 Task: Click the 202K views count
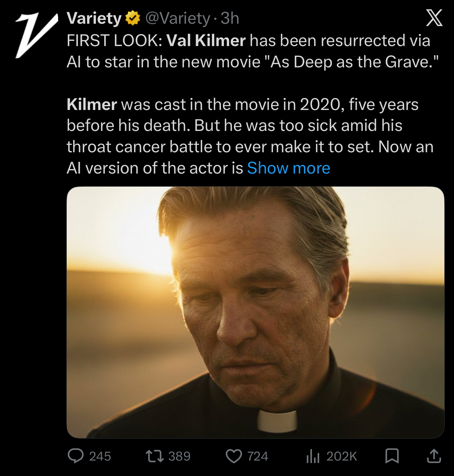point(342,456)
